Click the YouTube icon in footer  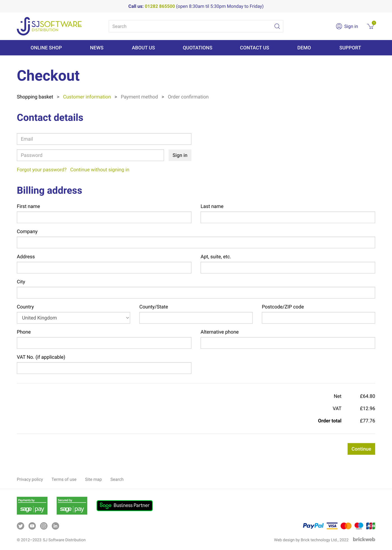32,526
